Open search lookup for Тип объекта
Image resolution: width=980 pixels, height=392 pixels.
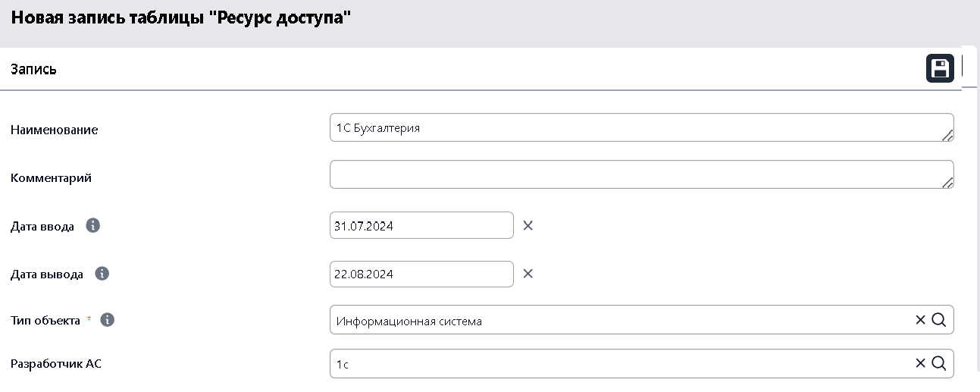coord(938,320)
